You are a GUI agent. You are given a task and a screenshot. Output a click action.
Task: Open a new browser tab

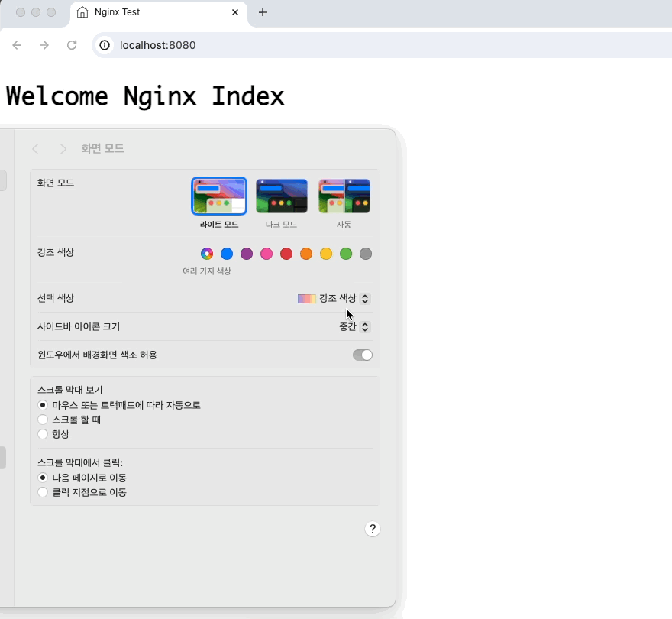coord(262,12)
